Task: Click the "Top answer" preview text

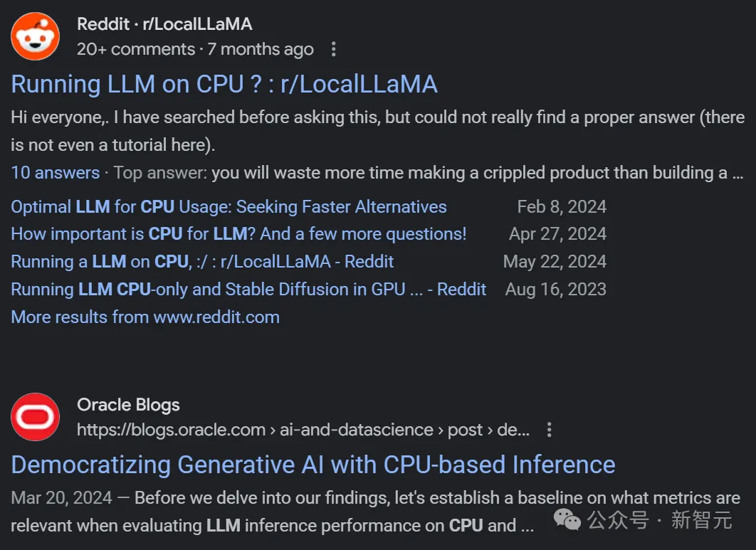Action: point(427,173)
